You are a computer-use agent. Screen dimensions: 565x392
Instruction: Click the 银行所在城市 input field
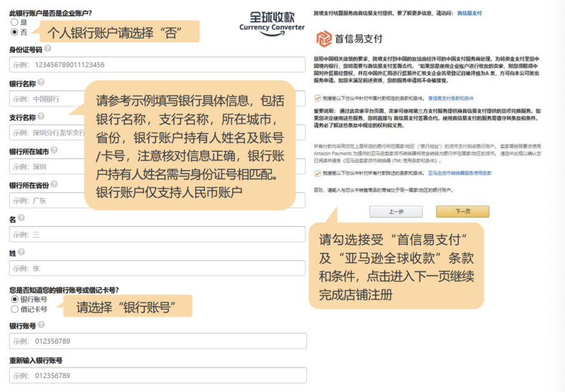point(157,167)
